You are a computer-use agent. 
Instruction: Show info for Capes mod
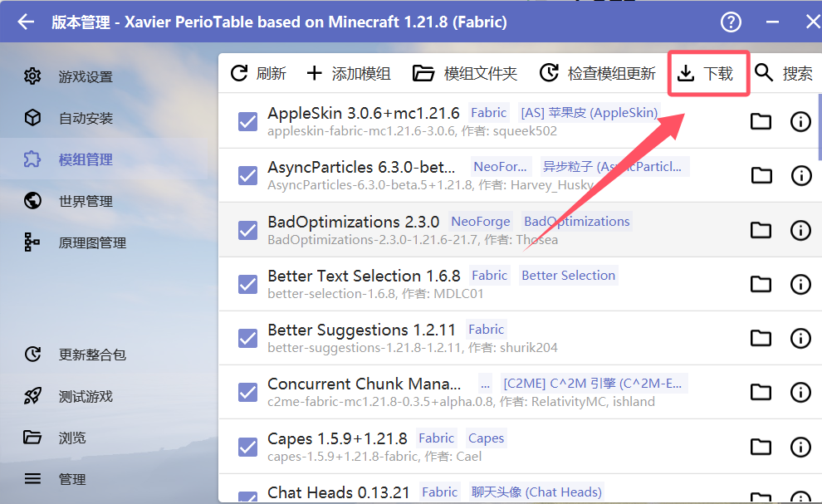pyautogui.click(x=800, y=447)
